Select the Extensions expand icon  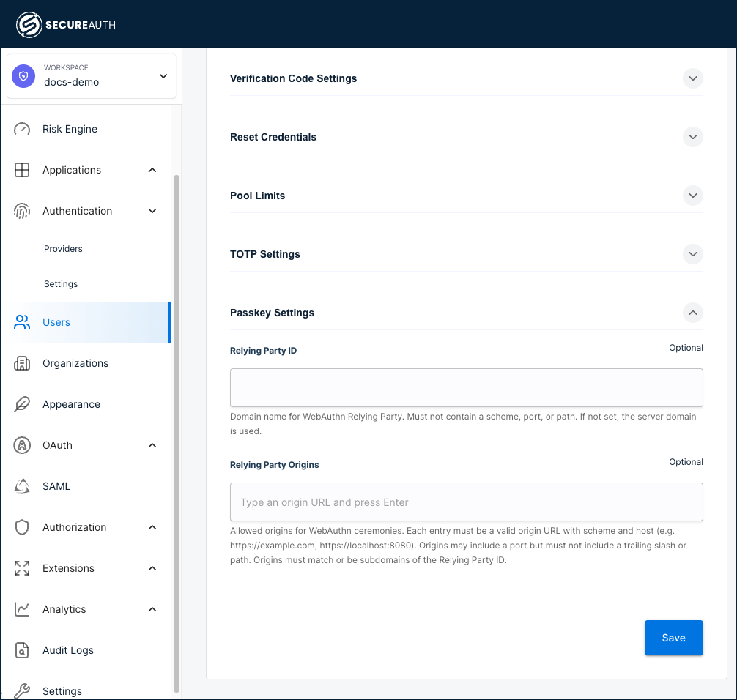coord(22,568)
